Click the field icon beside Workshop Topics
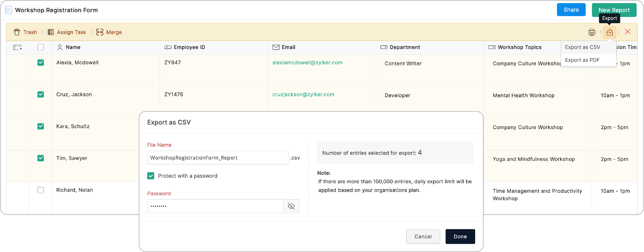The image size is (644, 252). (492, 47)
